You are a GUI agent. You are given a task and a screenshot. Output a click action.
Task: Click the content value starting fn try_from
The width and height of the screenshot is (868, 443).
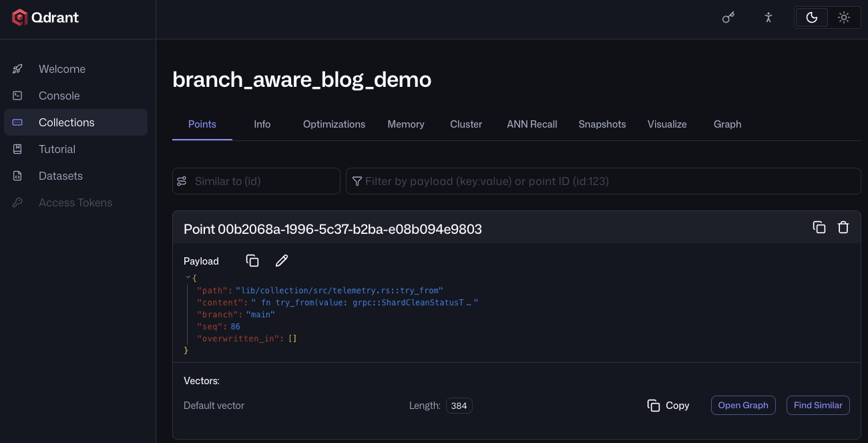click(365, 303)
